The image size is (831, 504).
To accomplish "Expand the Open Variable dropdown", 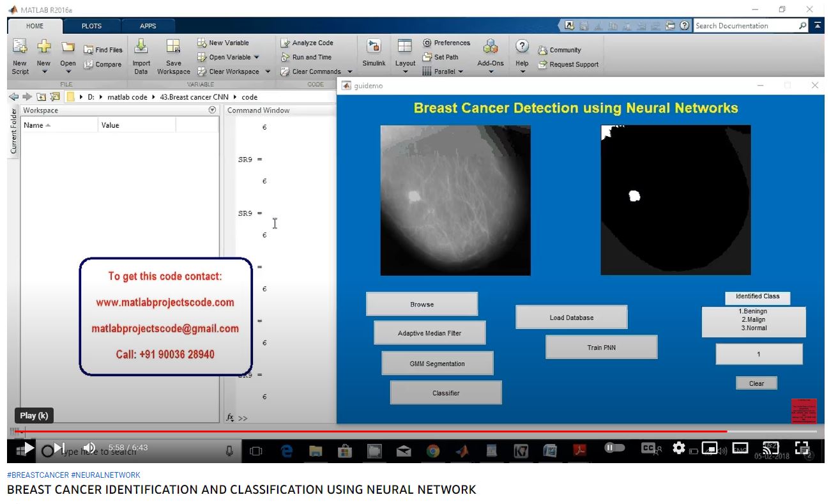I will tap(256, 57).
